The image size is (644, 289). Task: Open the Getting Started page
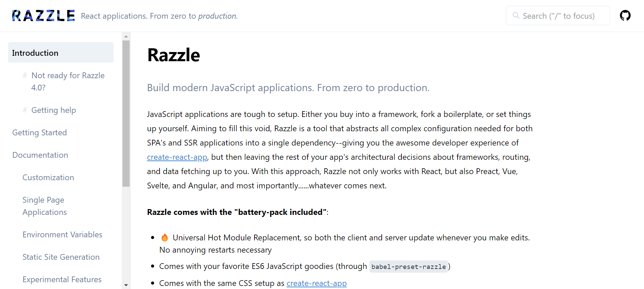pos(39,133)
